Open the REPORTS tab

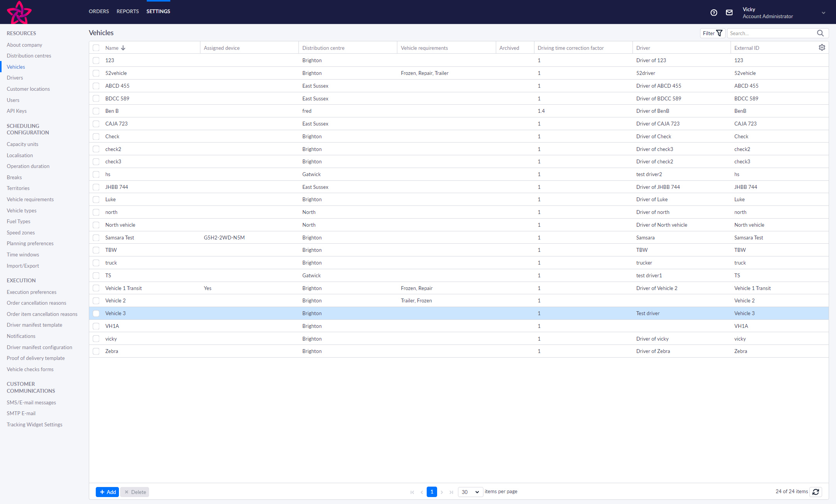click(128, 12)
